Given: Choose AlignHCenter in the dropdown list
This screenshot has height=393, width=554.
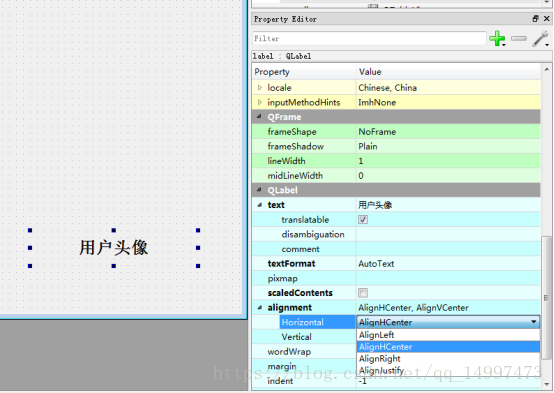Looking at the screenshot, I should (x=448, y=347).
